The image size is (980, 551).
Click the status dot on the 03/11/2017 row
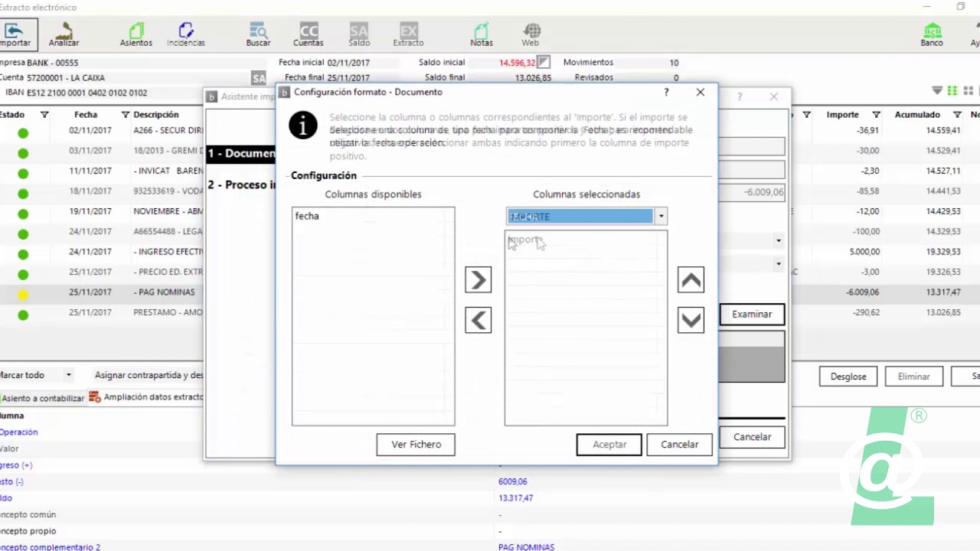pos(23,153)
